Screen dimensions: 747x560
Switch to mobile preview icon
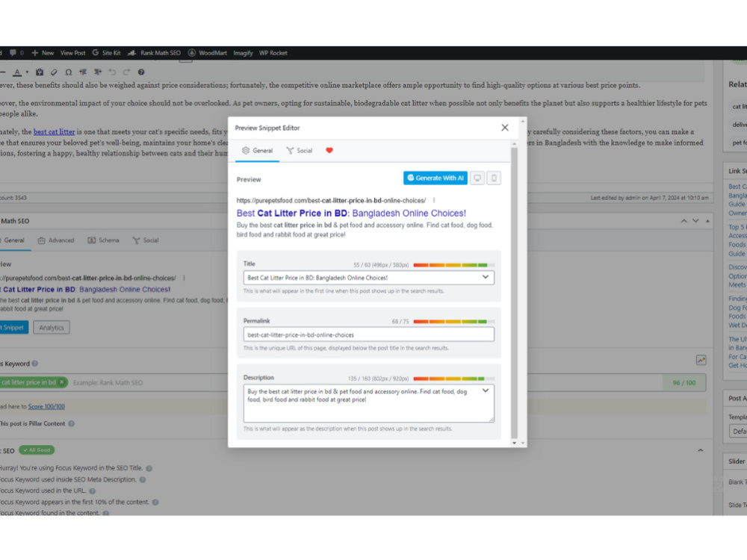click(494, 178)
